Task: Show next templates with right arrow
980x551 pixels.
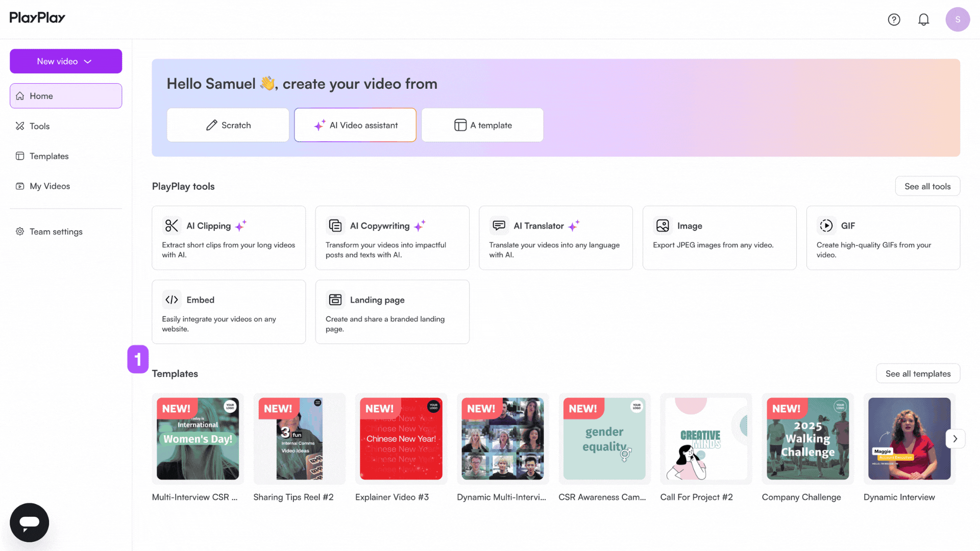Action: [955, 439]
